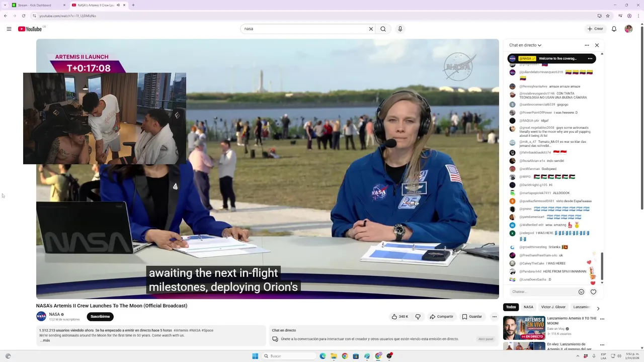Select the Victor J. Glover chip
Image resolution: width=644 pixels, height=362 pixels.
click(x=553, y=307)
